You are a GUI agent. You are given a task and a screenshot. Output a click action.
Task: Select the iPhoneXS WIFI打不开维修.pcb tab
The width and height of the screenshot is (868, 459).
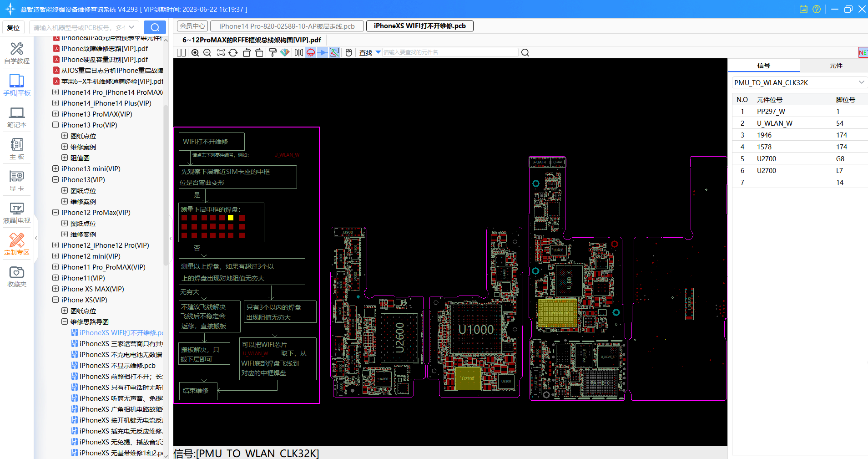419,26
